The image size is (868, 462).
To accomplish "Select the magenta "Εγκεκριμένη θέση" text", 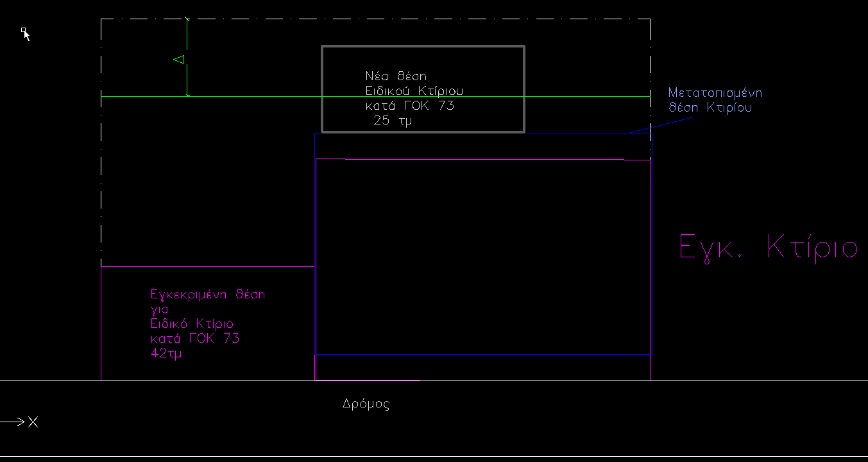I will [207, 295].
